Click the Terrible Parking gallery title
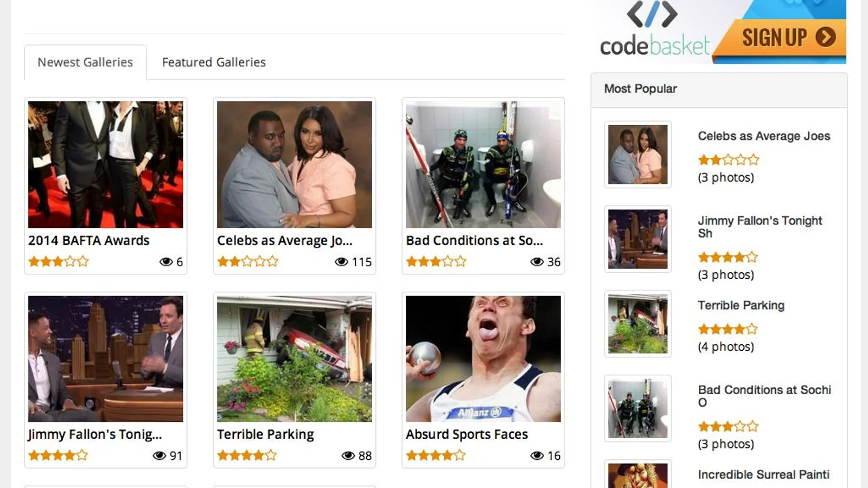The width and height of the screenshot is (868, 488). tap(265, 434)
